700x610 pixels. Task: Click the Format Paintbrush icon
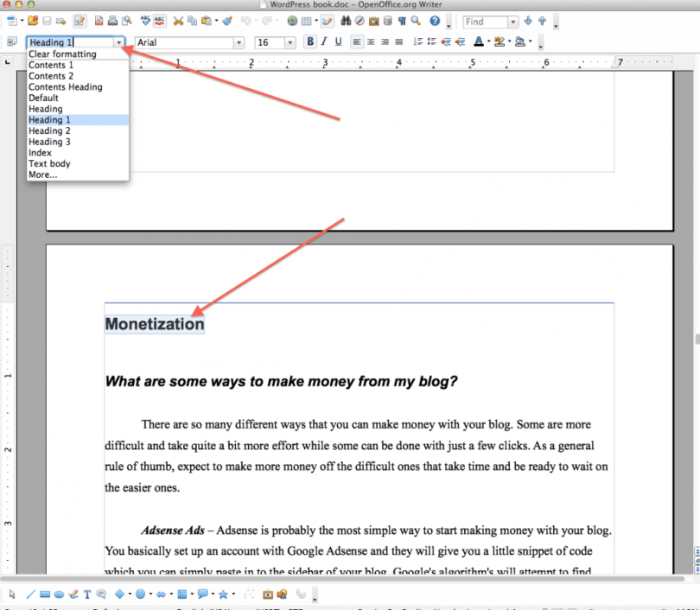pos(227,21)
